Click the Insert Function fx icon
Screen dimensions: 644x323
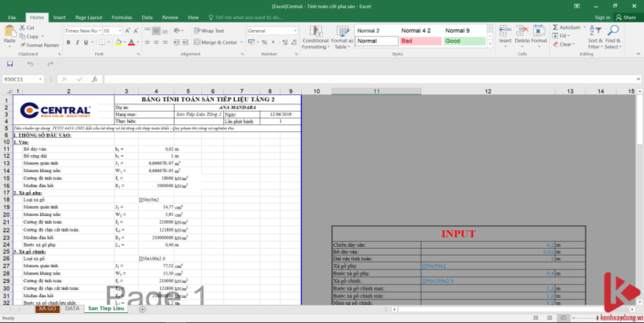point(94,79)
